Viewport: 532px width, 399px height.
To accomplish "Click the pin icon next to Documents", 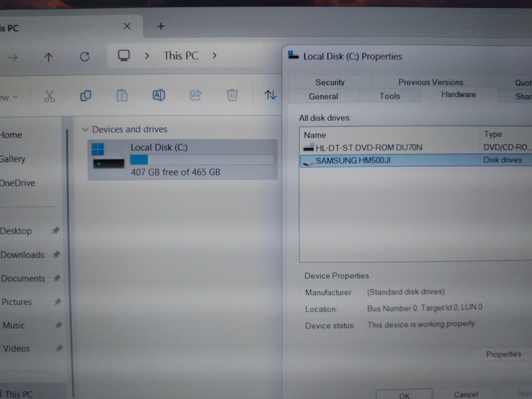I will coord(57,278).
